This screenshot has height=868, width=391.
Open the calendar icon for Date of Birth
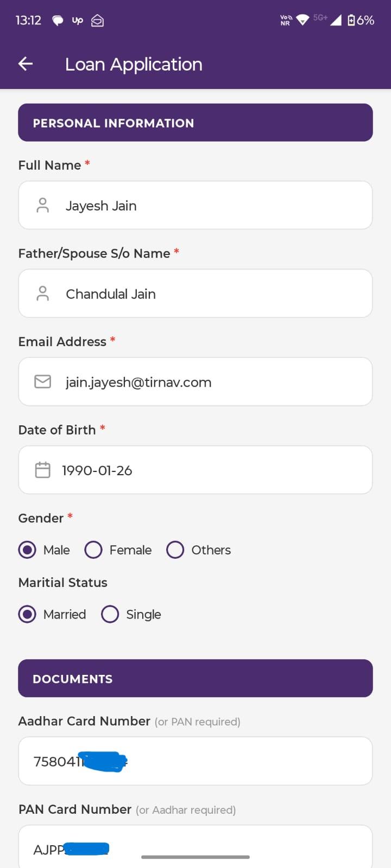click(43, 470)
